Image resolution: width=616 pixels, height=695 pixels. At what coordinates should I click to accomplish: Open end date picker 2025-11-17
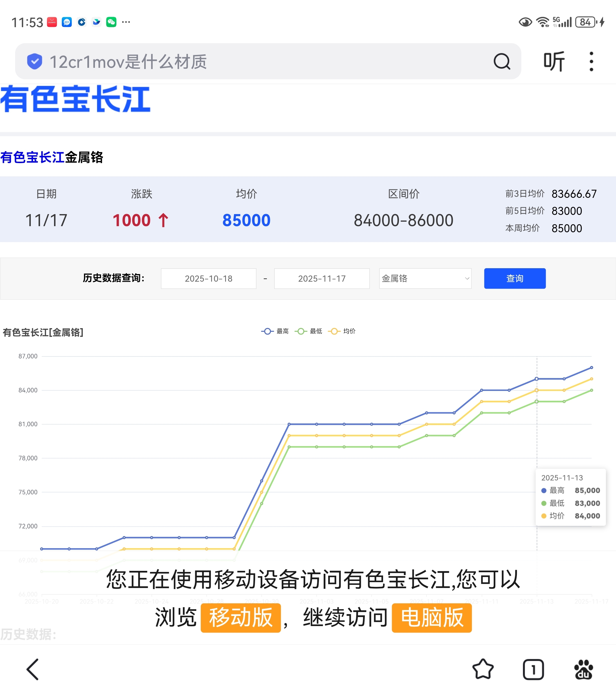pos(322,279)
